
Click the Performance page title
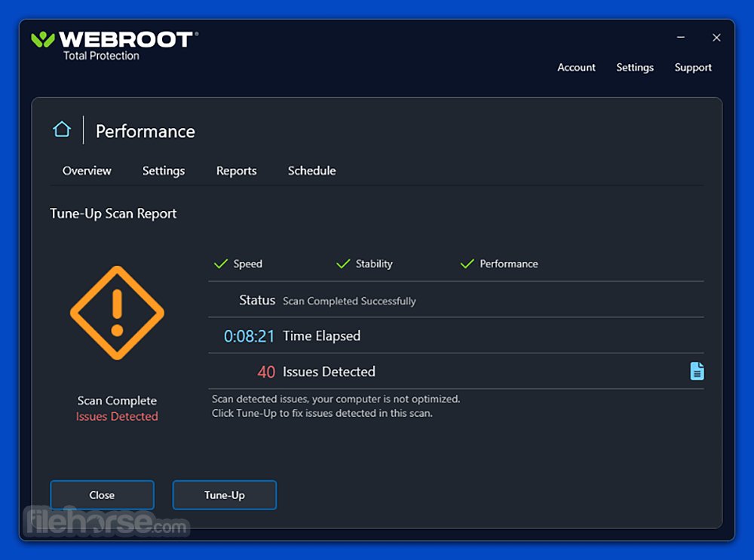pos(146,131)
